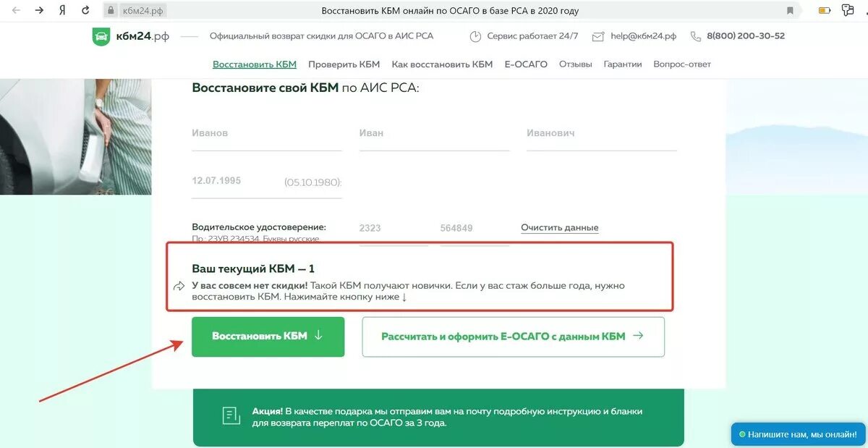The image size is (868, 448).
Task: Focus the surname field Иванов
Action: pyautogui.click(x=267, y=134)
